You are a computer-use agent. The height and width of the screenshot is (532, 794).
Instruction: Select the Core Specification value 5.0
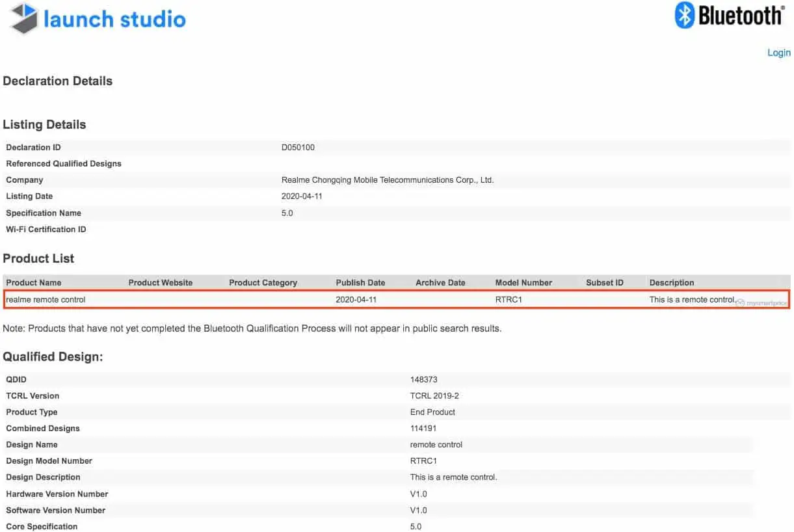pos(416,527)
